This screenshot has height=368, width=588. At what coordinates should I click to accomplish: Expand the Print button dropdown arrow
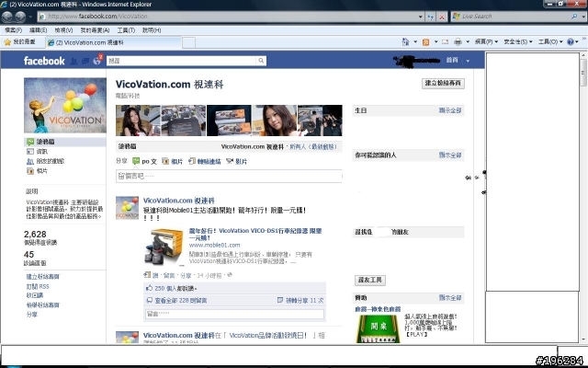click(468, 41)
